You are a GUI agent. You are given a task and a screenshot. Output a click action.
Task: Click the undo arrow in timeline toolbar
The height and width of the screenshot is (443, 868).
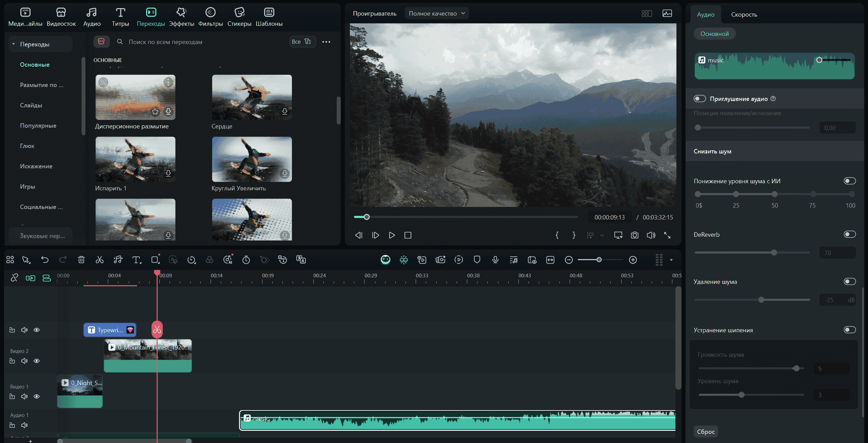tap(45, 260)
